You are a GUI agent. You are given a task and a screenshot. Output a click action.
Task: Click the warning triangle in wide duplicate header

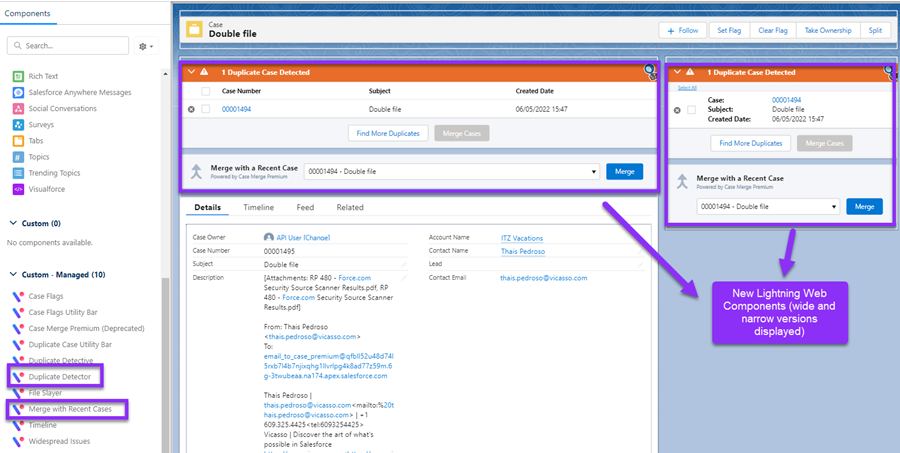[204, 72]
